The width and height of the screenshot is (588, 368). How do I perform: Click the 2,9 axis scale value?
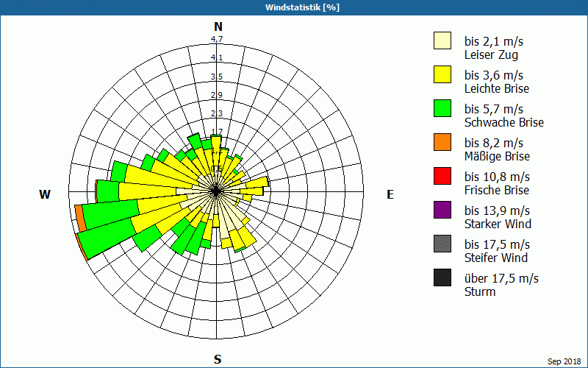pyautogui.click(x=217, y=95)
